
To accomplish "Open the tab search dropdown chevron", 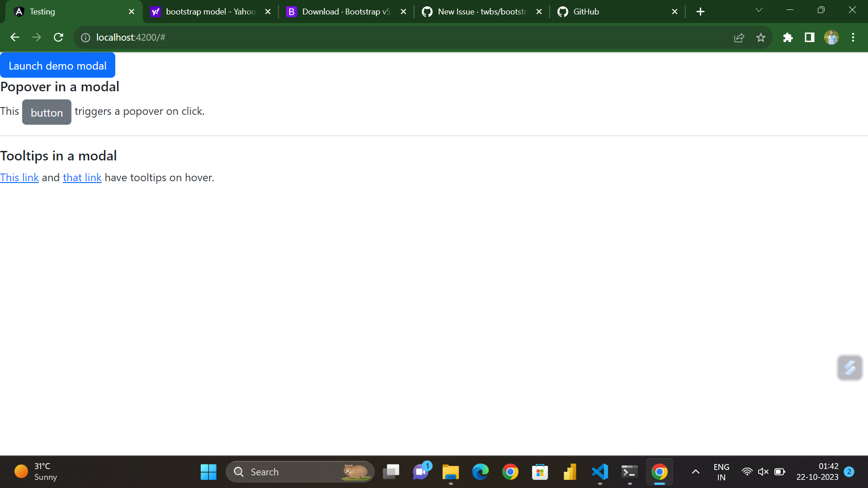I will pos(759,9).
